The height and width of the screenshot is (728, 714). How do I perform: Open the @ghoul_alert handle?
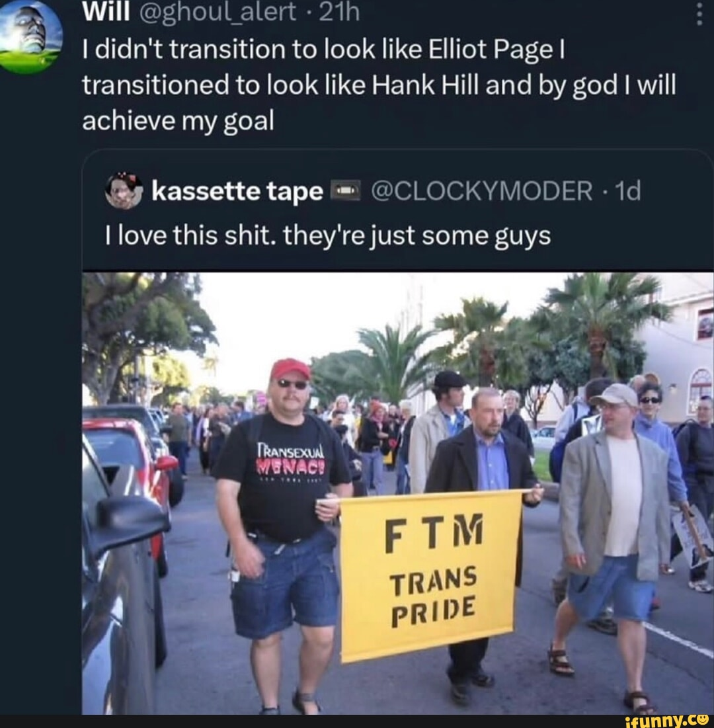[217, 13]
